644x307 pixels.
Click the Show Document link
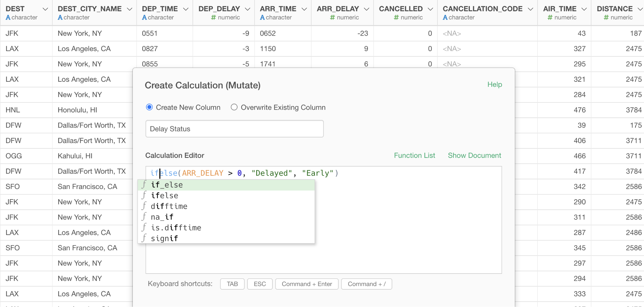tap(474, 156)
